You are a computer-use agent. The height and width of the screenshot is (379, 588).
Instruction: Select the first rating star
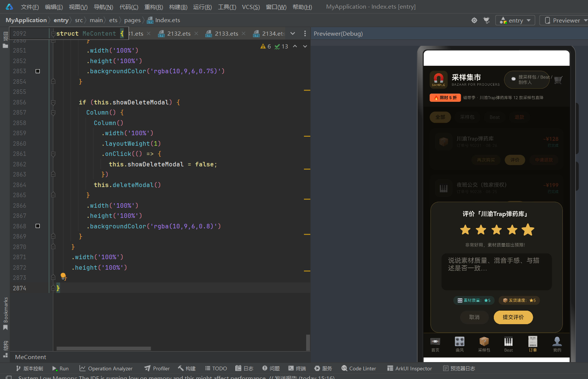pos(465,230)
